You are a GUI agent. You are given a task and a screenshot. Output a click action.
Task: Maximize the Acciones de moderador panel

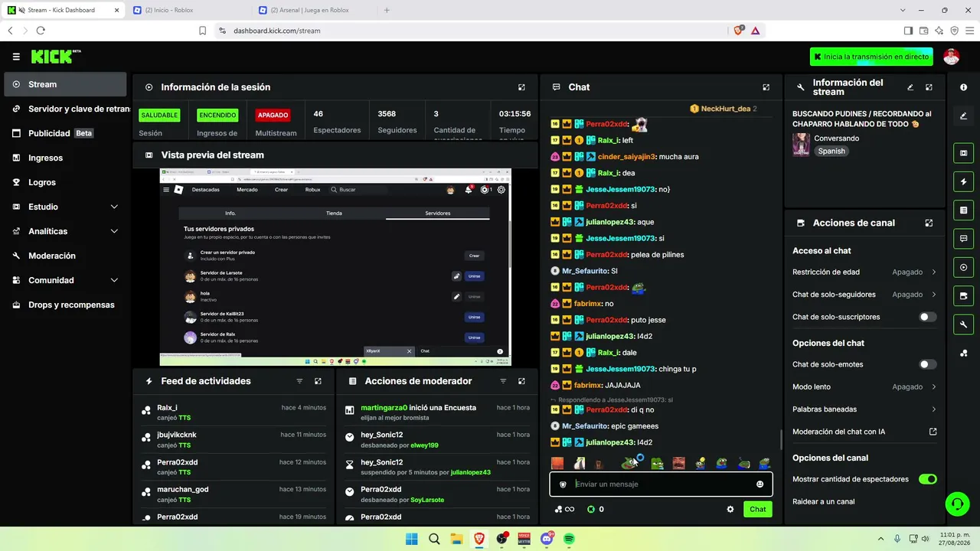pos(521,381)
